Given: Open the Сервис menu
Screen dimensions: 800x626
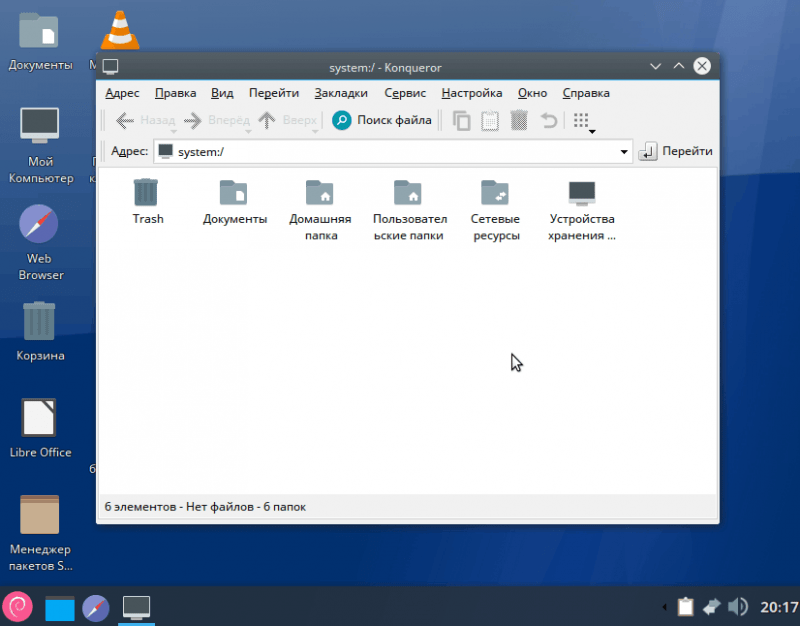Looking at the screenshot, I should (405, 93).
